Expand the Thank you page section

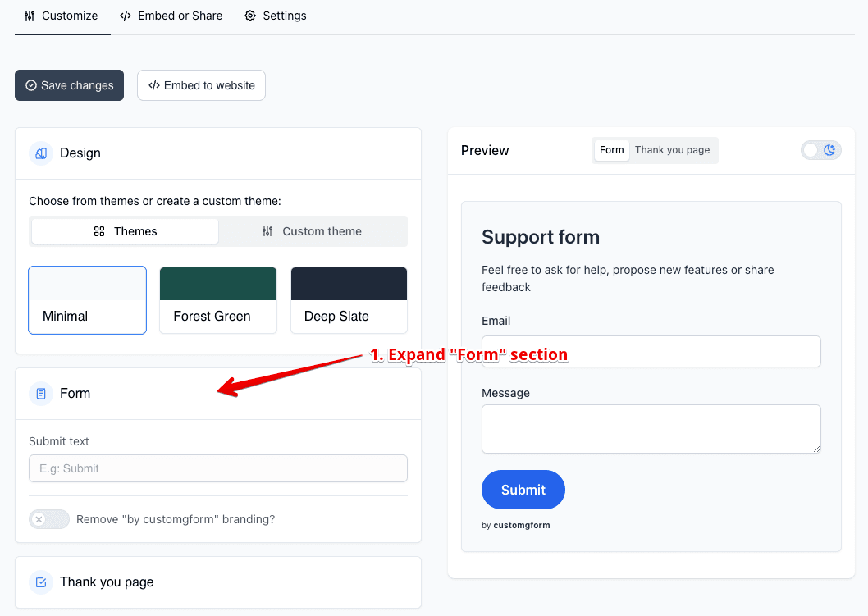point(218,582)
